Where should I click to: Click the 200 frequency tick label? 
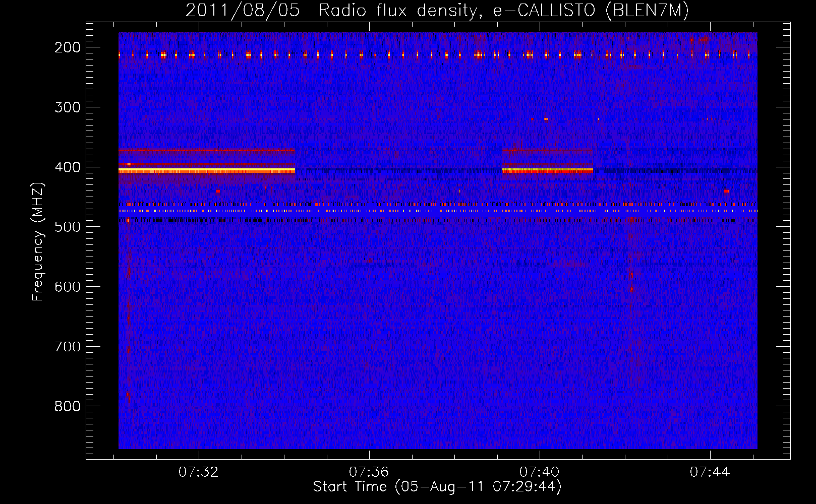coord(67,47)
